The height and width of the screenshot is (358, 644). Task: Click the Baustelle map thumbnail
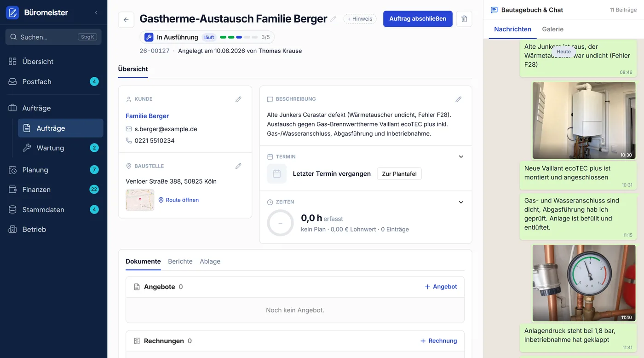point(140,200)
